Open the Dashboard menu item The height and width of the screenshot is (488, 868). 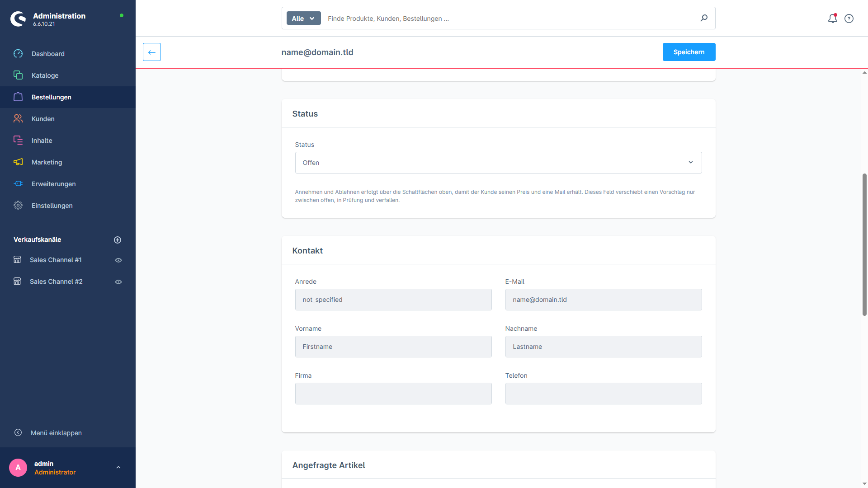(68, 54)
